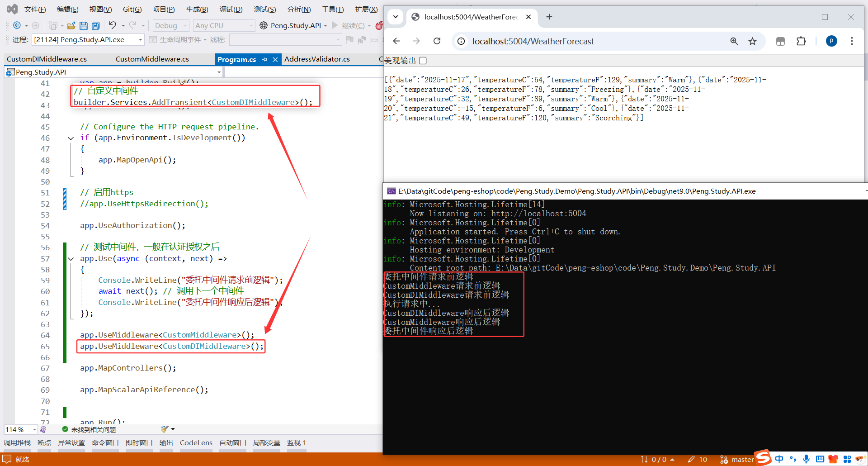Click the 继续(C) continue debug button
The height and width of the screenshot is (466, 868).
click(x=349, y=26)
